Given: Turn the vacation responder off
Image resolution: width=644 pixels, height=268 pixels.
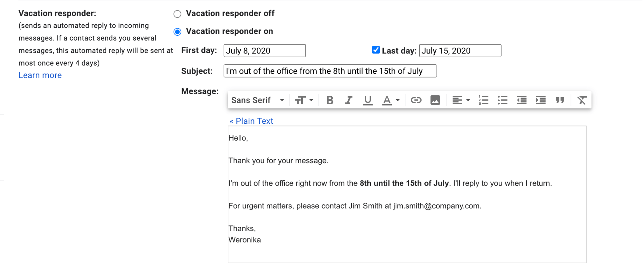Looking at the screenshot, I should coord(177,14).
